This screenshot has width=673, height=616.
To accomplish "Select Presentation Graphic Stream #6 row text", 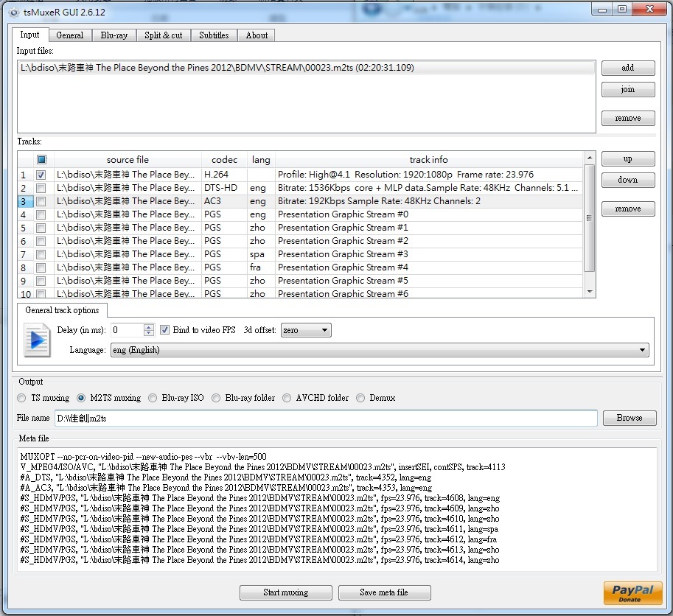I will coord(343,294).
